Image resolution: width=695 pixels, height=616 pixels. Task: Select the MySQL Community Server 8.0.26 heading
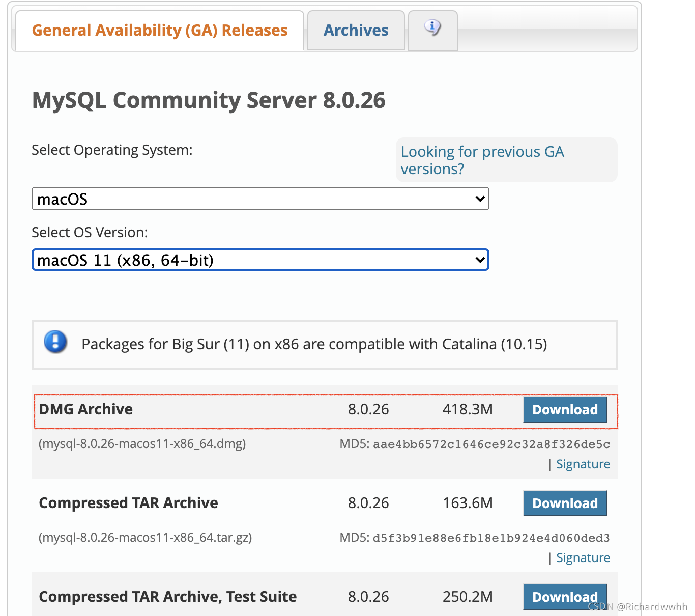coord(209,100)
